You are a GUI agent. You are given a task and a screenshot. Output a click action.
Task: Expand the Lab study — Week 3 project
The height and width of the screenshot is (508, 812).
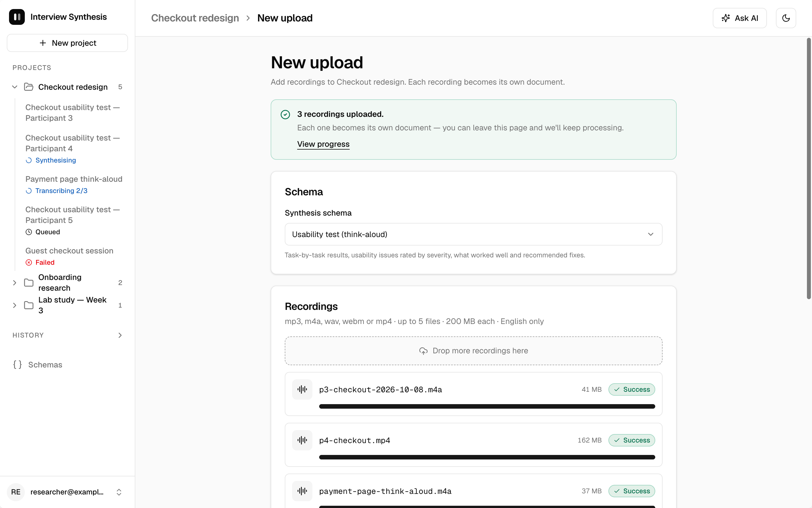tap(15, 305)
